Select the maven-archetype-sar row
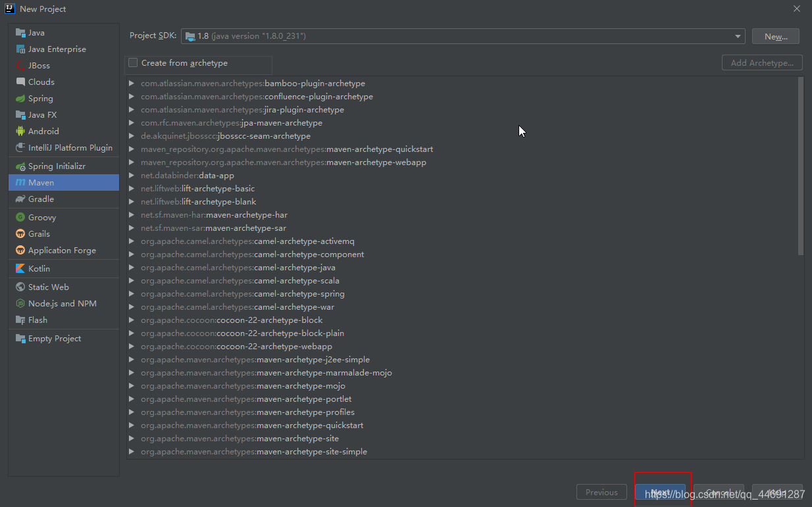Screen dimensions: 812x507 tap(462, 228)
